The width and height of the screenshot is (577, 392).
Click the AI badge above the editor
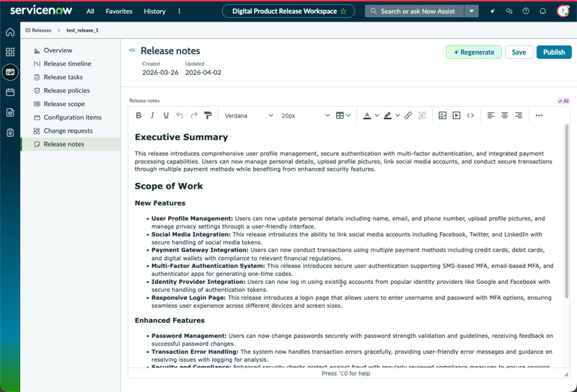pos(564,101)
